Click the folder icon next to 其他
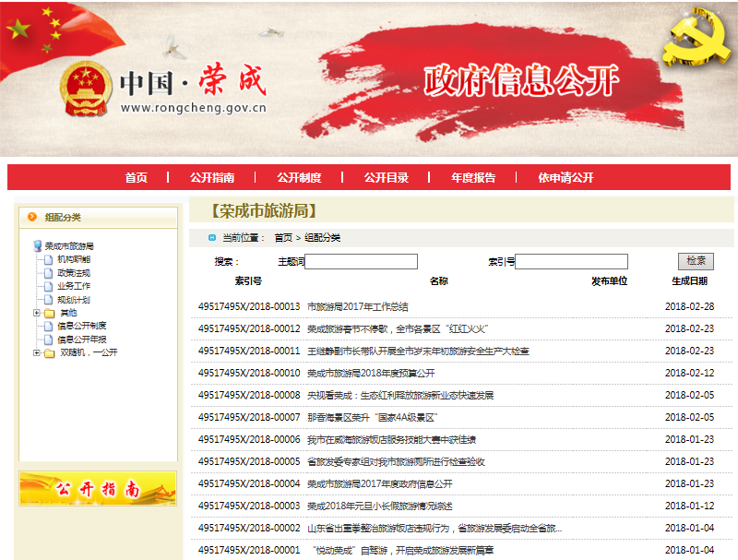738x560 pixels. coord(49,313)
